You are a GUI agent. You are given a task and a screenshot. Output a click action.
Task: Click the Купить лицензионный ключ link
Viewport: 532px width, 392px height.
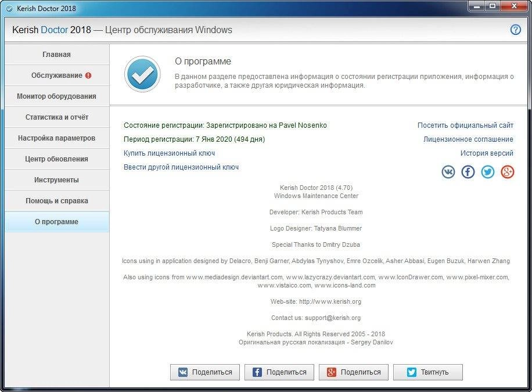click(170, 153)
